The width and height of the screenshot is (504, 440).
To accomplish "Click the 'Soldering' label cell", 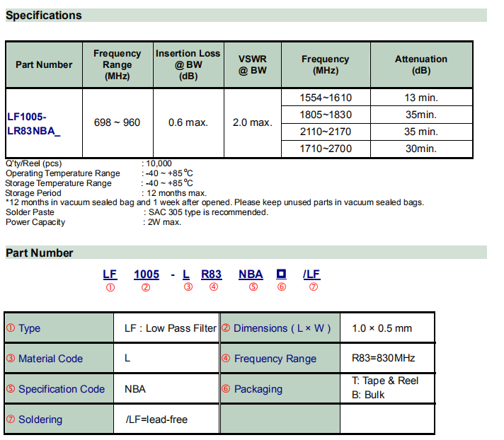I will [59, 419].
